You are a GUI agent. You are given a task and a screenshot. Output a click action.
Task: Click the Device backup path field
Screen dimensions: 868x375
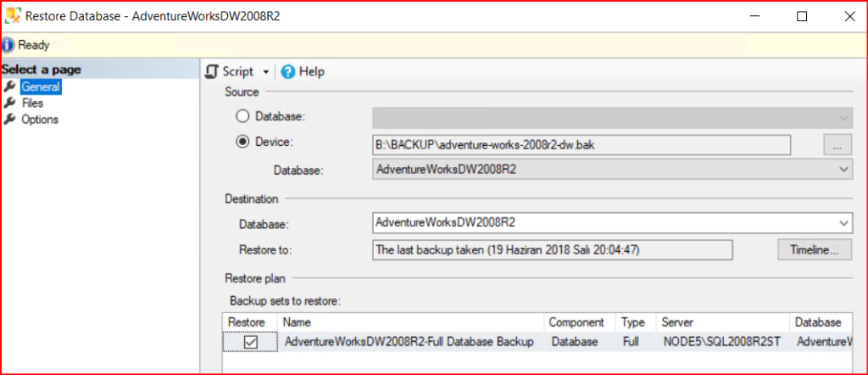point(581,145)
